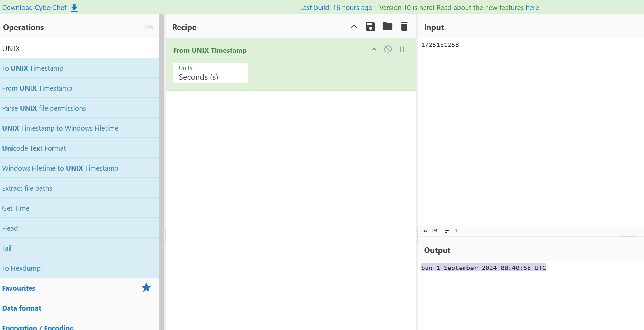This screenshot has height=330, width=644.
Task: Choose the Get Time operation
Action: pyautogui.click(x=79, y=208)
